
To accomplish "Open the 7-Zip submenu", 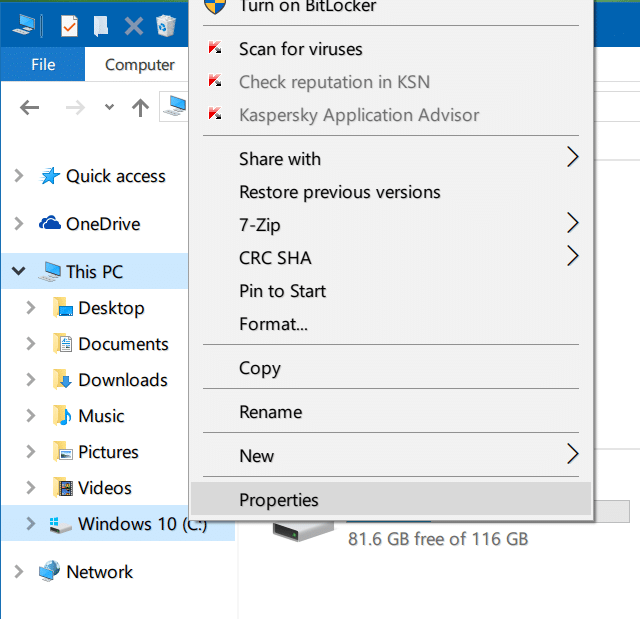I will [x=391, y=225].
